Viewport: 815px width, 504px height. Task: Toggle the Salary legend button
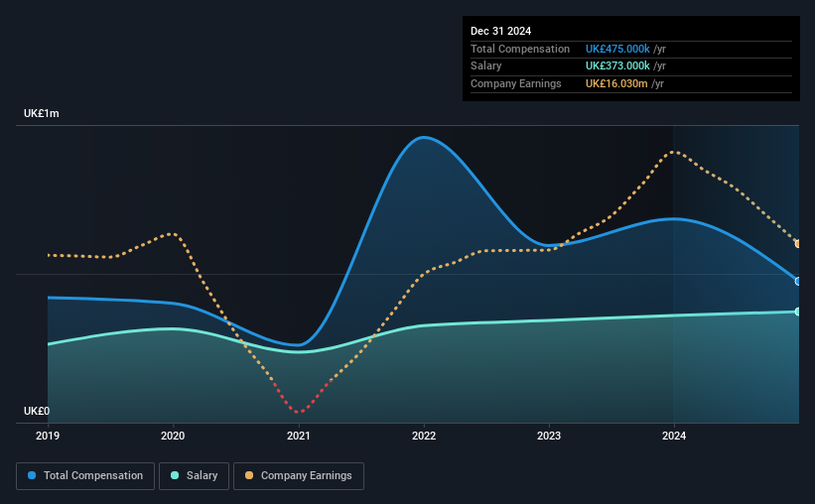pyautogui.click(x=194, y=476)
